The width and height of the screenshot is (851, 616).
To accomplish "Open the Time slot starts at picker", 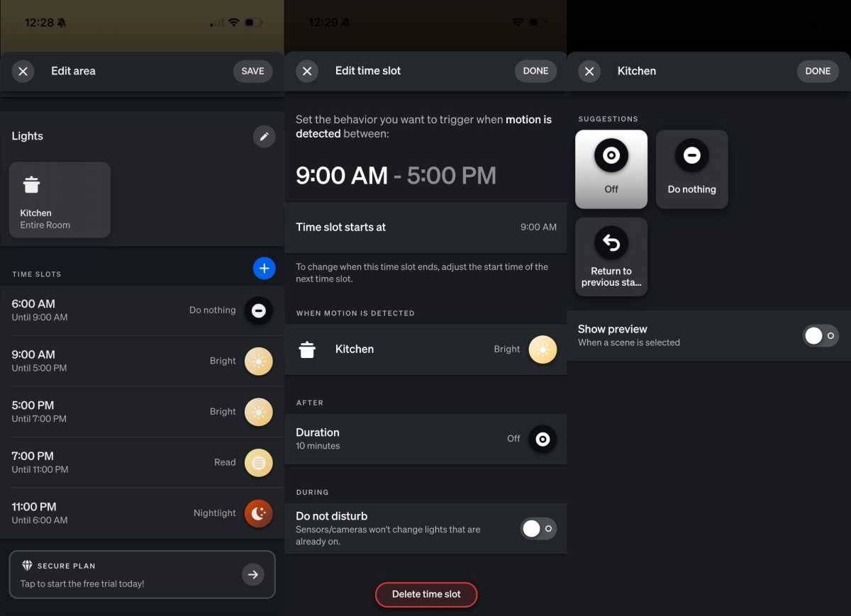I will pyautogui.click(x=425, y=227).
